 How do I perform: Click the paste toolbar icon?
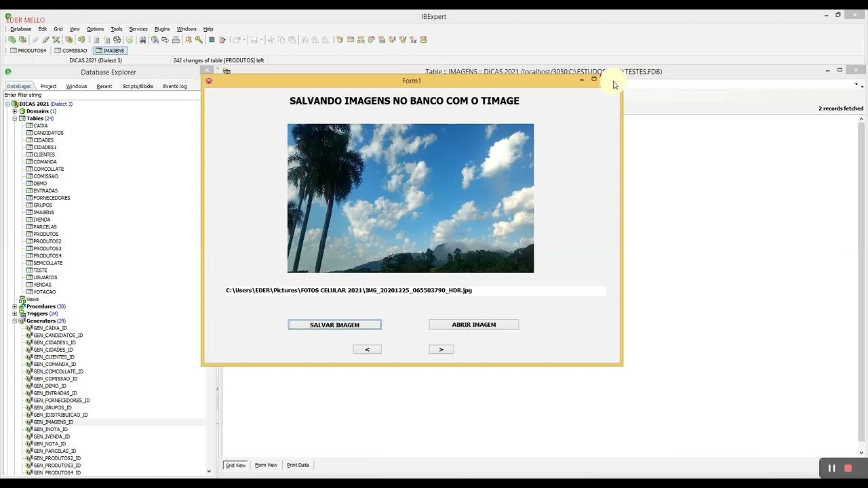coord(292,39)
